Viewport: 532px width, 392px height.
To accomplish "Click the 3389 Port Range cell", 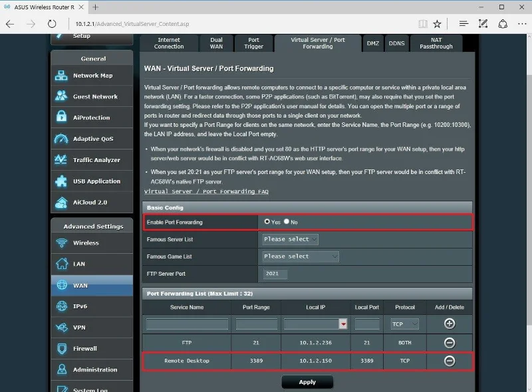I will pos(256,361).
